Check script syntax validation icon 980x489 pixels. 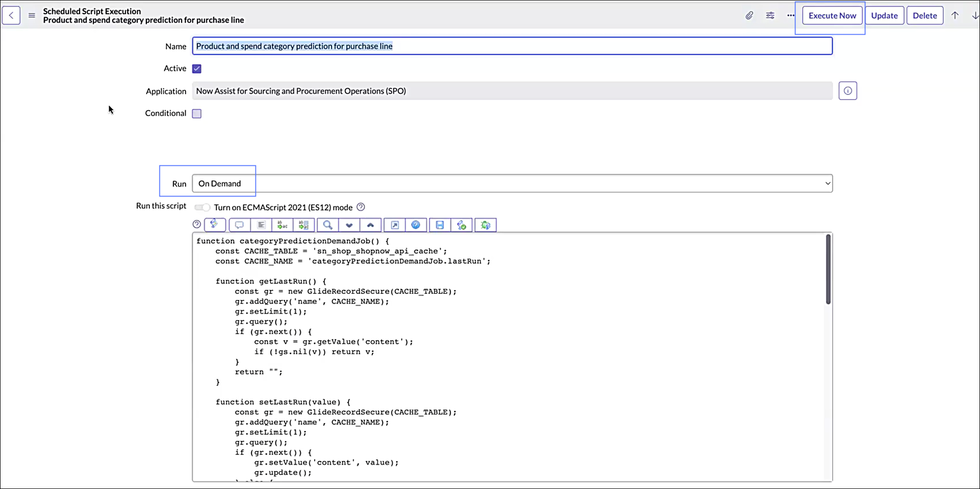tap(462, 225)
